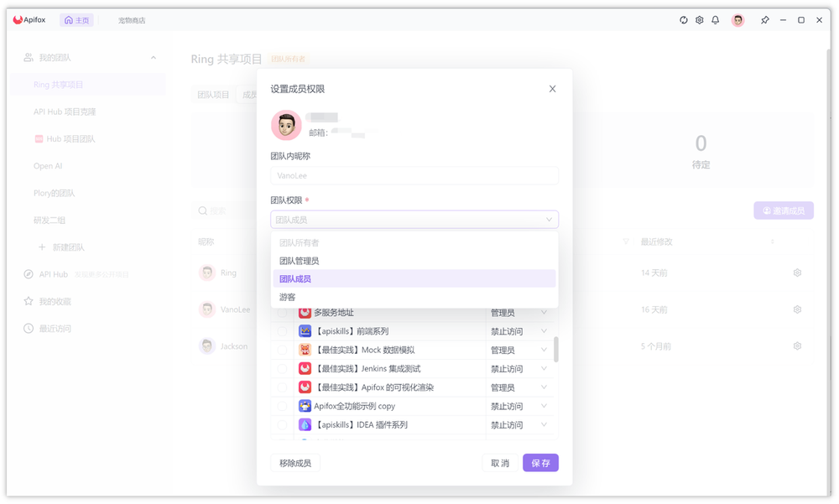Click the project list scrollbar in the dialog

point(555,348)
